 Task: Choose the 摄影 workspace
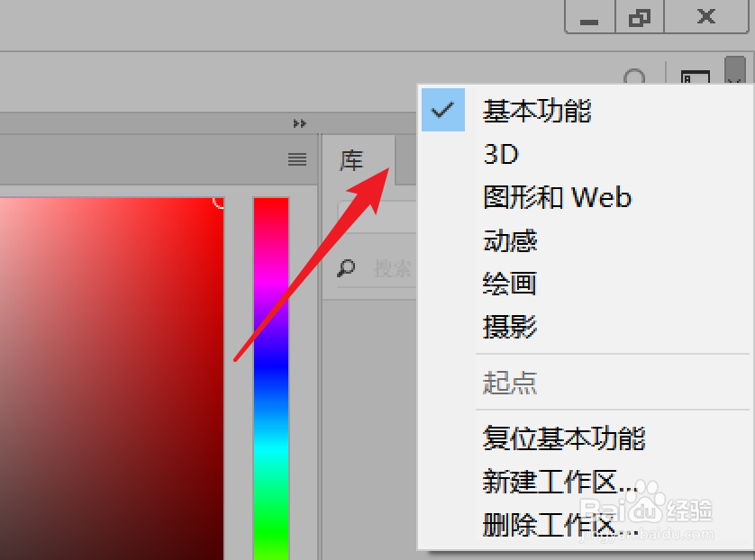pos(510,327)
